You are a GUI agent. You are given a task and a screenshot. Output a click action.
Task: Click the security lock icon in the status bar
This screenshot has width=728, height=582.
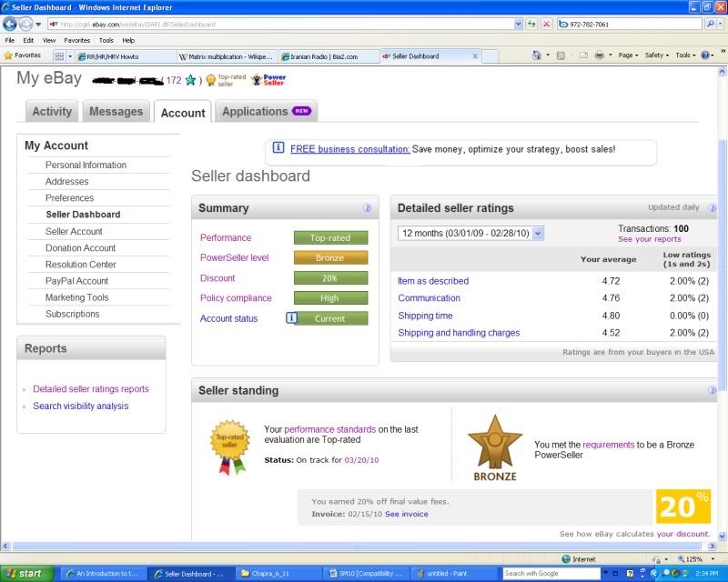coord(656,559)
